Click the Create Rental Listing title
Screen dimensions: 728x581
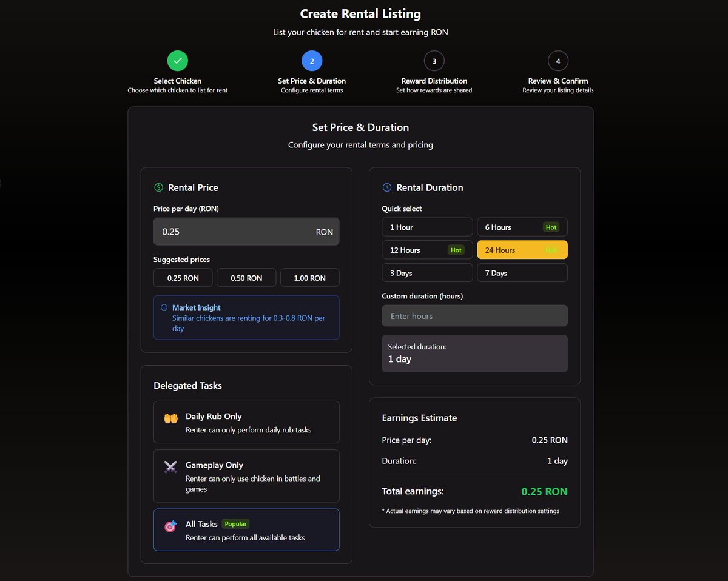(360, 13)
